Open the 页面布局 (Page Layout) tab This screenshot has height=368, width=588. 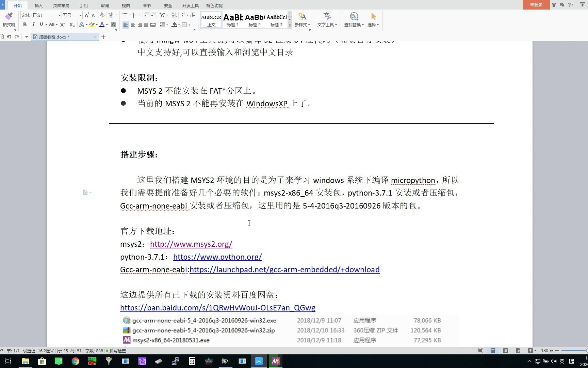(x=61, y=5)
